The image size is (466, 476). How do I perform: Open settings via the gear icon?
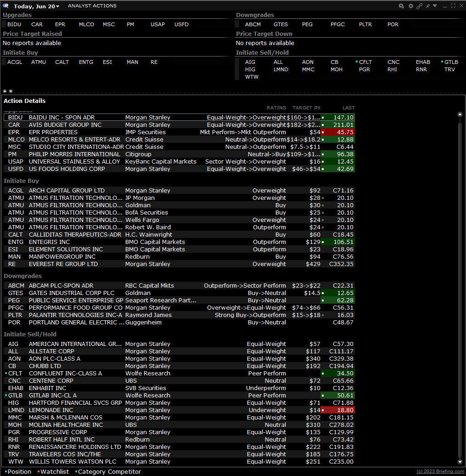tap(411, 6)
